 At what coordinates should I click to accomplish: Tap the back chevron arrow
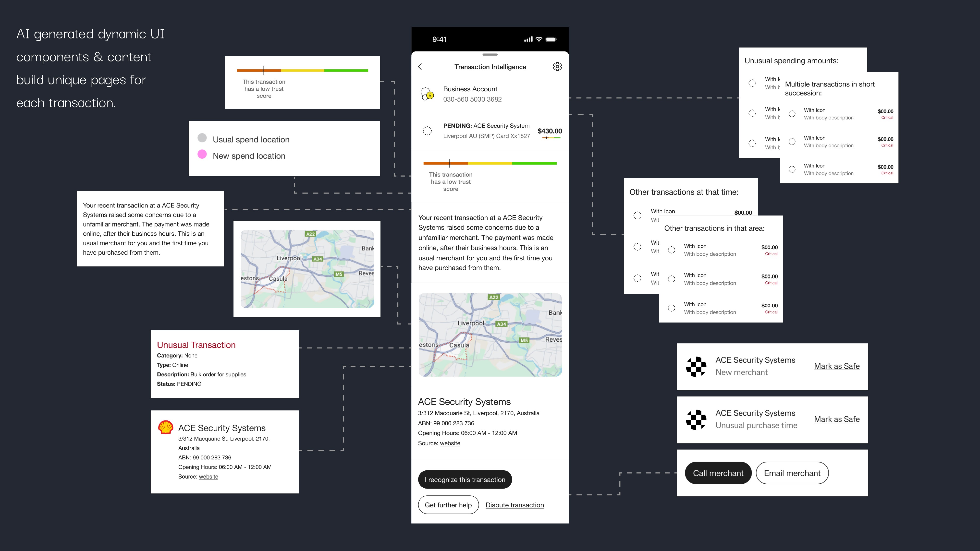pyautogui.click(x=420, y=67)
